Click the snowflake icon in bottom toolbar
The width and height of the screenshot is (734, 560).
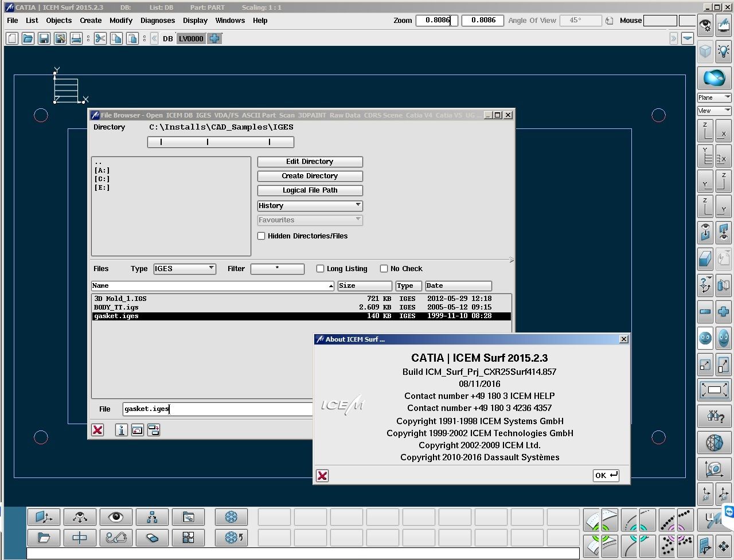click(231, 517)
